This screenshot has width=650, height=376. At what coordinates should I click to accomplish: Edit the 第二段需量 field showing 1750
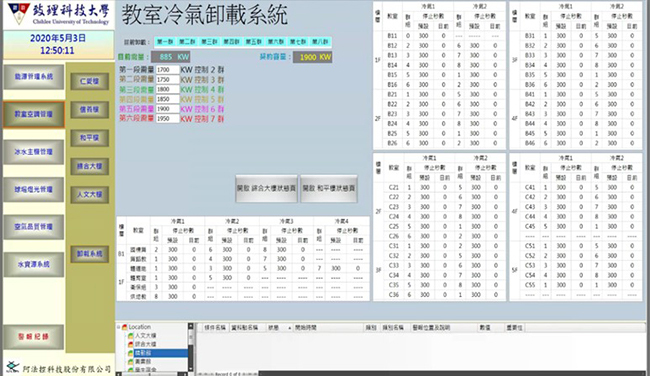[167, 80]
